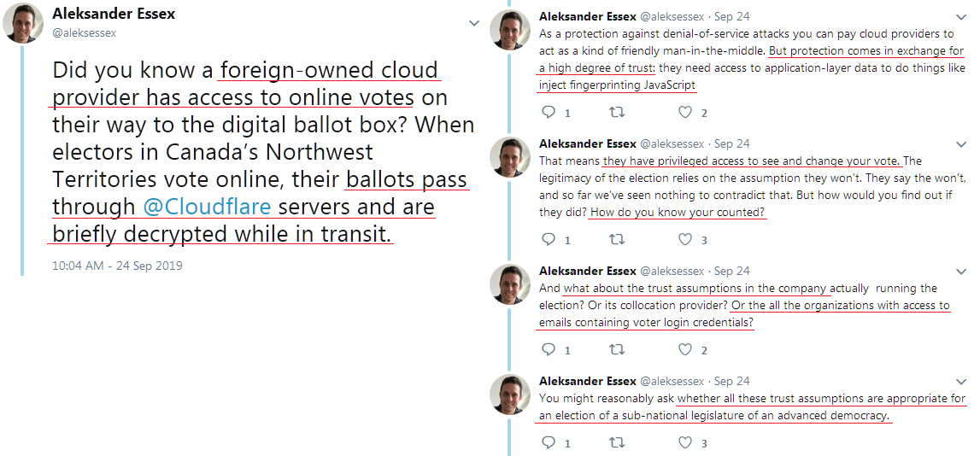980x456 pixels.
Task: Expand options on the sub-national legislature tweet
Action: [x=960, y=381]
